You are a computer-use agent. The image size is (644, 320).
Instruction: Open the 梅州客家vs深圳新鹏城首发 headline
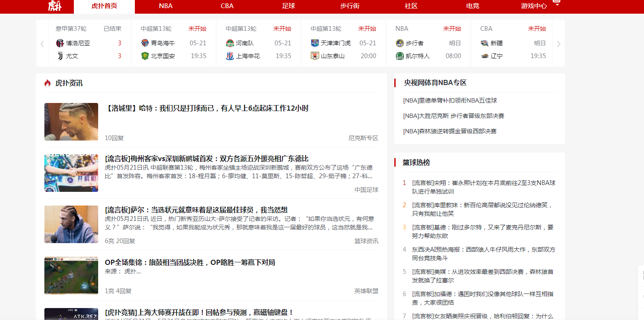tap(207, 159)
